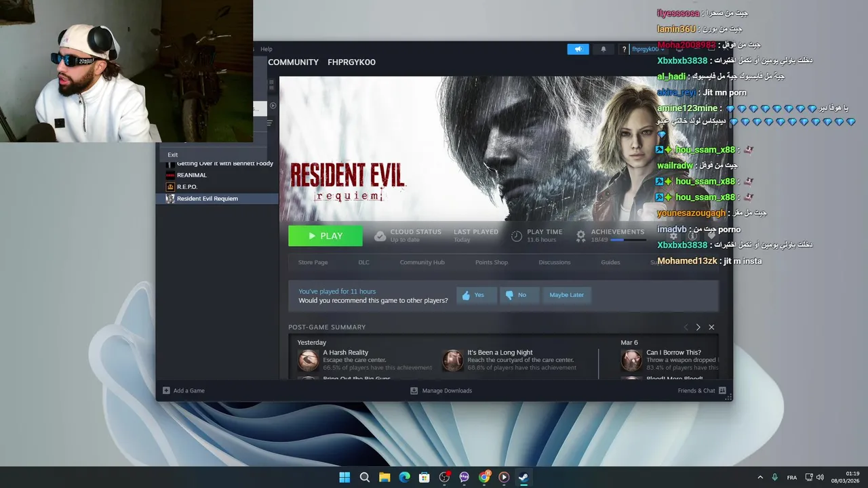The width and height of the screenshot is (868, 488).
Task: Click the volume speaker tray icon
Action: tap(820, 477)
